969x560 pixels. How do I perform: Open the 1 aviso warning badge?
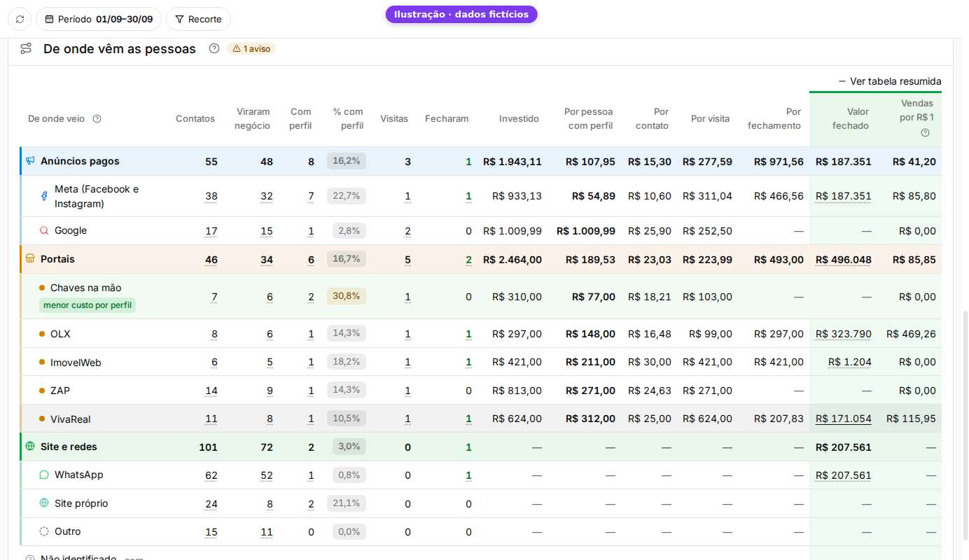(x=251, y=48)
